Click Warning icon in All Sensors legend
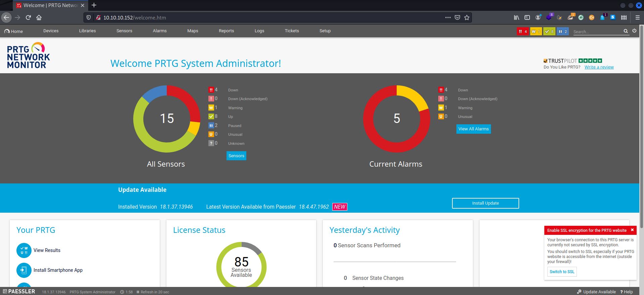The image size is (644, 295). point(211,108)
